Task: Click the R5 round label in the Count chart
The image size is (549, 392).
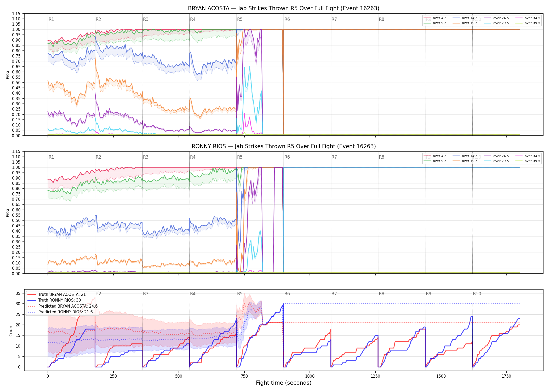Action: point(240,294)
